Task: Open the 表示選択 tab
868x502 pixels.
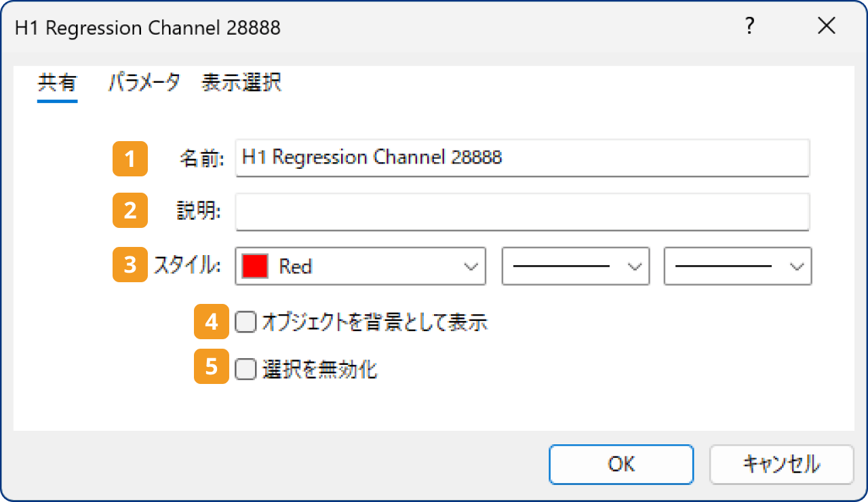Action: coord(241,83)
